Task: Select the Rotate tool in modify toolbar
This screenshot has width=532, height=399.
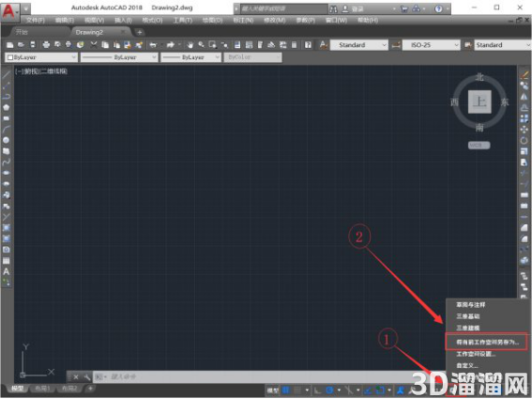Action: click(524, 140)
